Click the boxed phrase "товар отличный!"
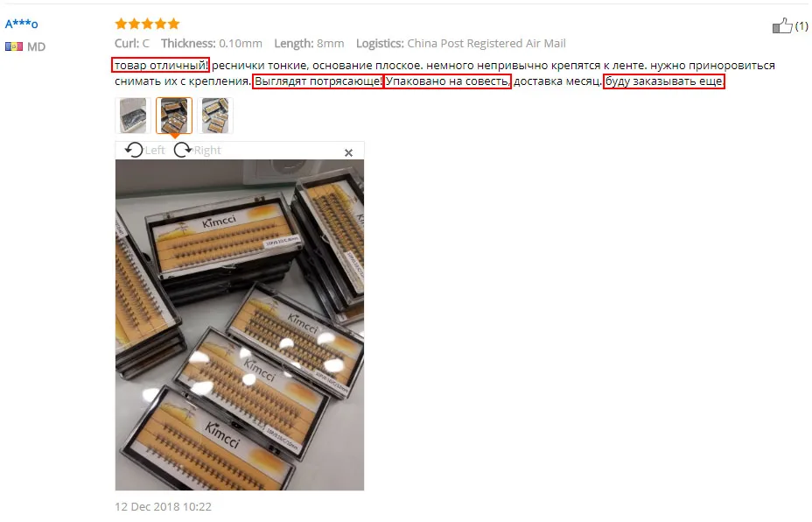Image resolution: width=812 pixels, height=522 pixels. [x=160, y=66]
